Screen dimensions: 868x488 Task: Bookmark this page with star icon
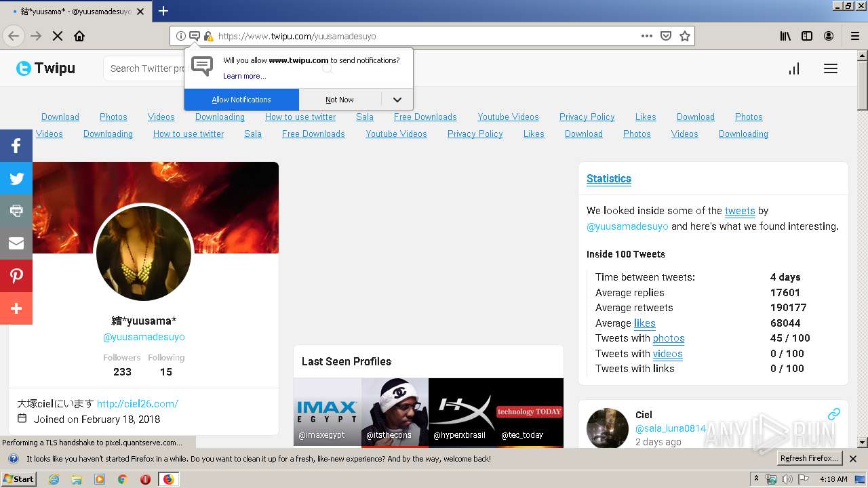(685, 36)
